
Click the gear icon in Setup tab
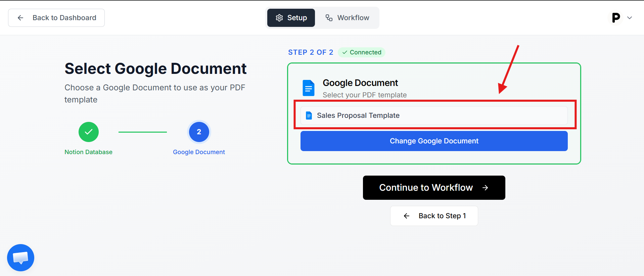pos(279,18)
